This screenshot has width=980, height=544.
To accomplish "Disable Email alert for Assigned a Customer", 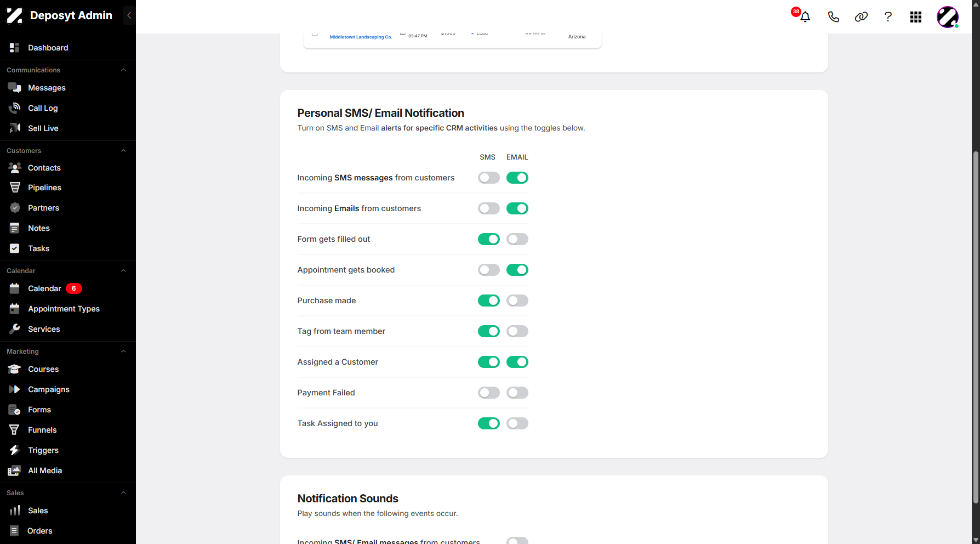I will point(517,362).
